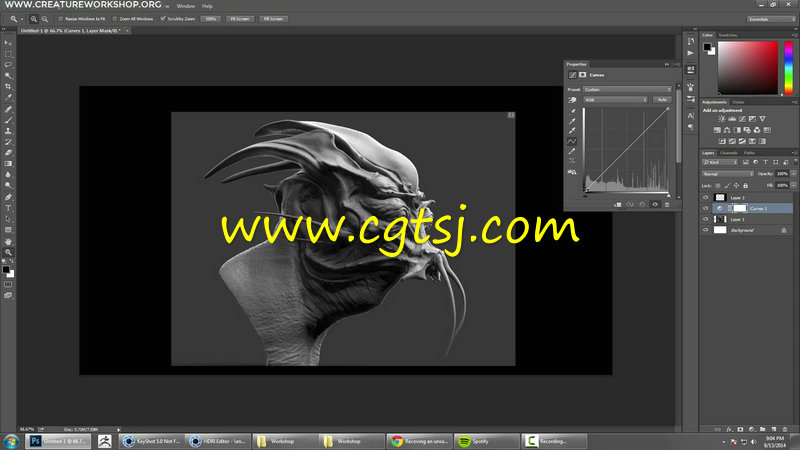This screenshot has width=800, height=450.
Task: Select the Type tool in the toolbox
Action: [8, 208]
